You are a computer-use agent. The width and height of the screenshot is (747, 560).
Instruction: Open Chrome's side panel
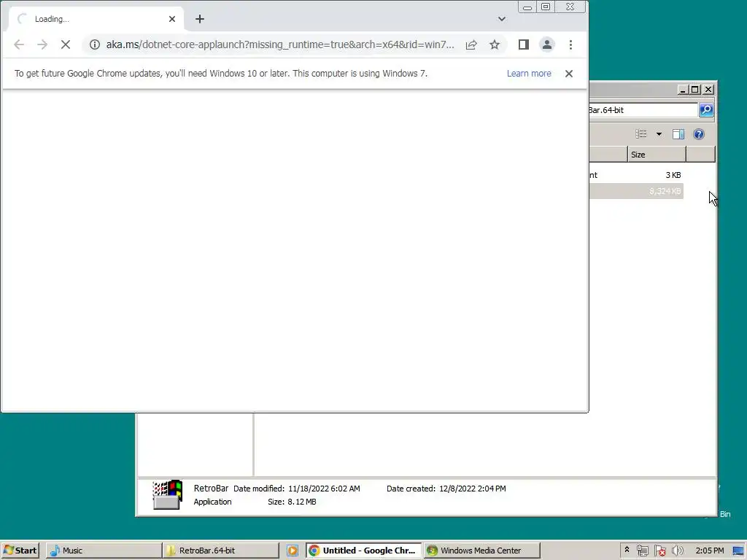(524, 44)
